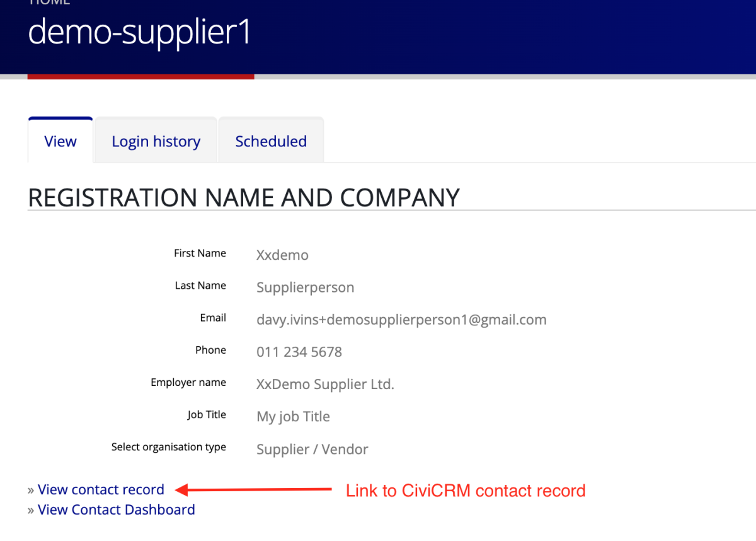Click the Select organisation type label
The image size is (756, 541).
(168, 447)
